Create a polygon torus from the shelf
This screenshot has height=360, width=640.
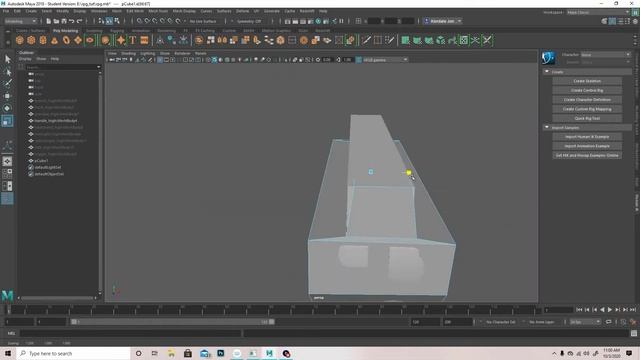tap(66, 40)
